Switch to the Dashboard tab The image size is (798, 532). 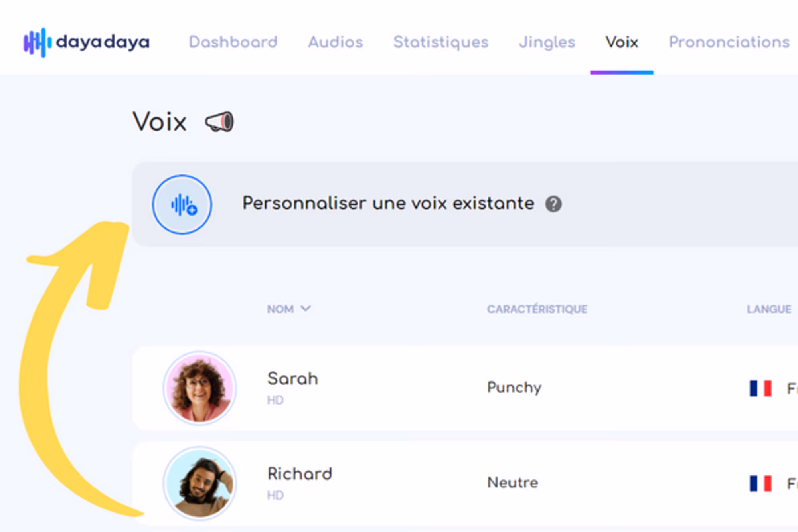(x=233, y=42)
